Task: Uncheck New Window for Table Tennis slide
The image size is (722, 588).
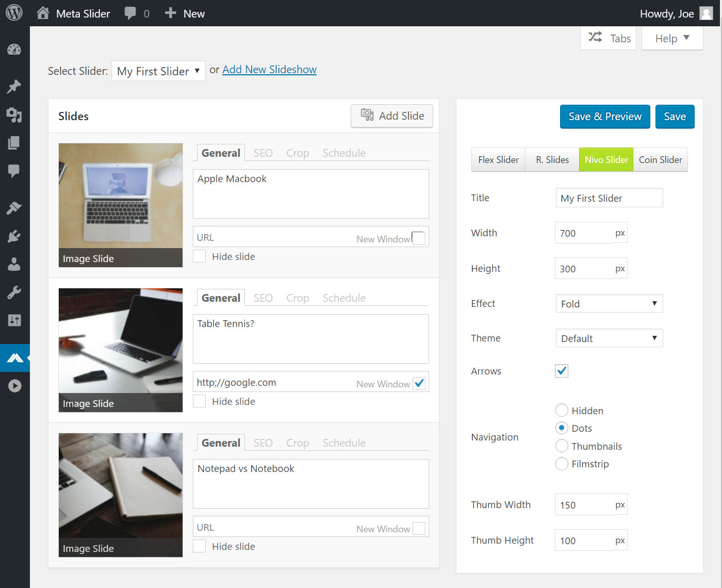Action: click(x=419, y=383)
